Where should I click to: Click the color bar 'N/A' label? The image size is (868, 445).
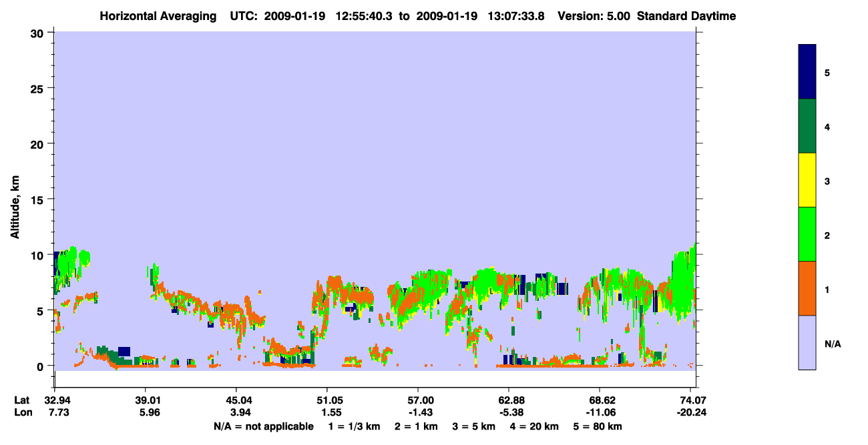833,344
